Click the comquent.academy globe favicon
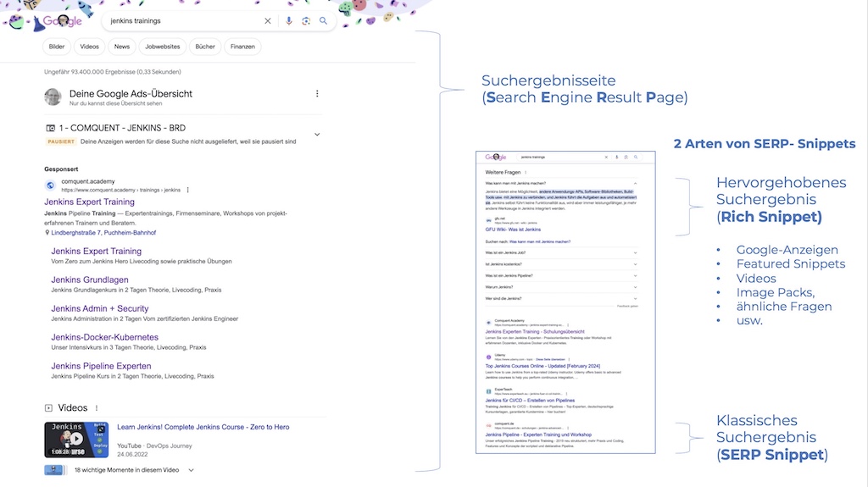Image resolution: width=868 pixels, height=487 pixels. [50, 185]
